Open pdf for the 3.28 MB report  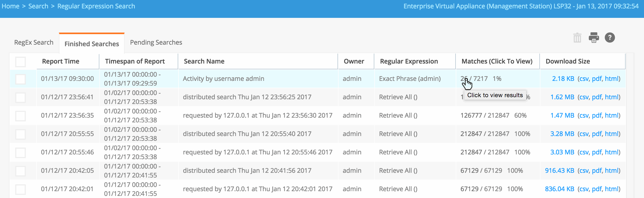pyautogui.click(x=597, y=134)
